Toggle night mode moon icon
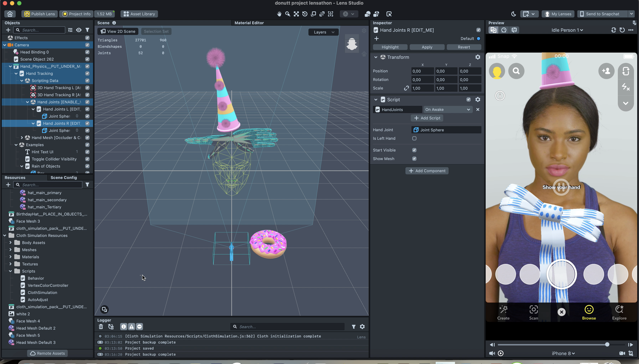The height and width of the screenshot is (364, 639). 513,14
